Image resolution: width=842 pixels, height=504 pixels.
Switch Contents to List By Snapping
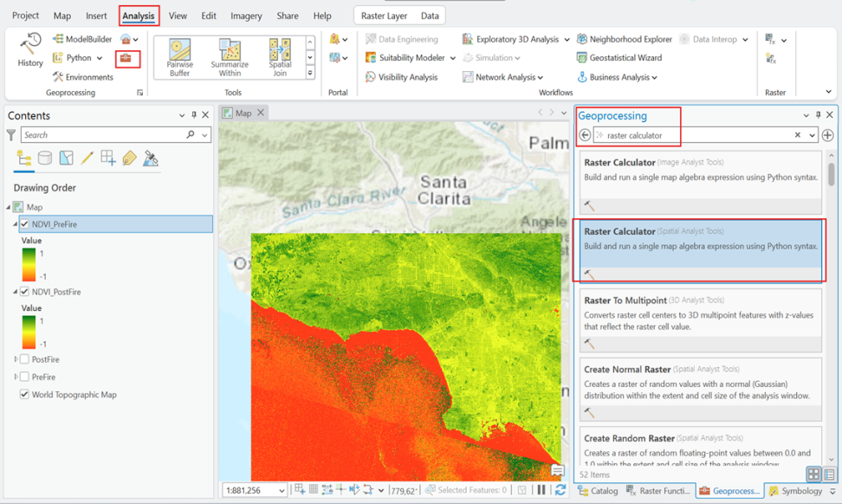(108, 158)
